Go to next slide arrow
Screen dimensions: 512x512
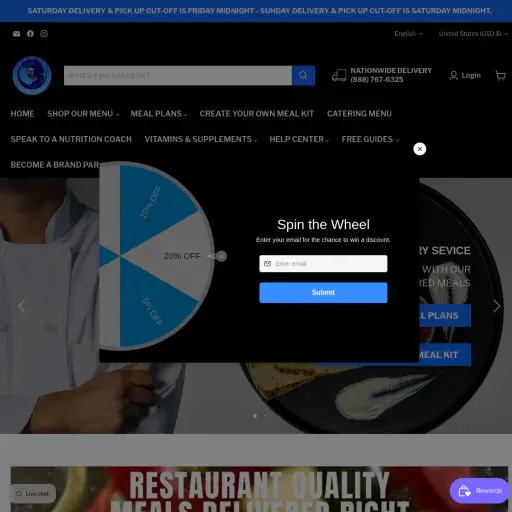pos(496,306)
